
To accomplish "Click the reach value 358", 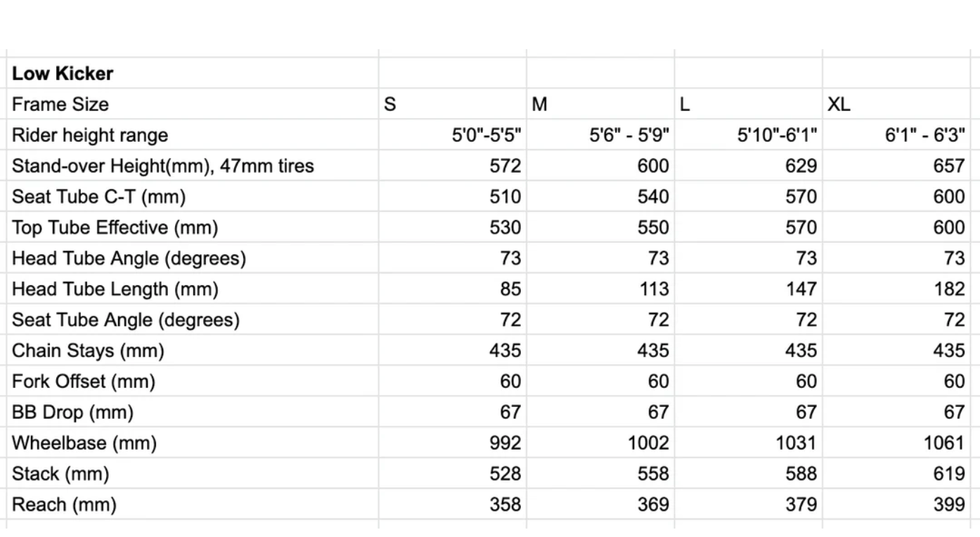I will tap(505, 505).
